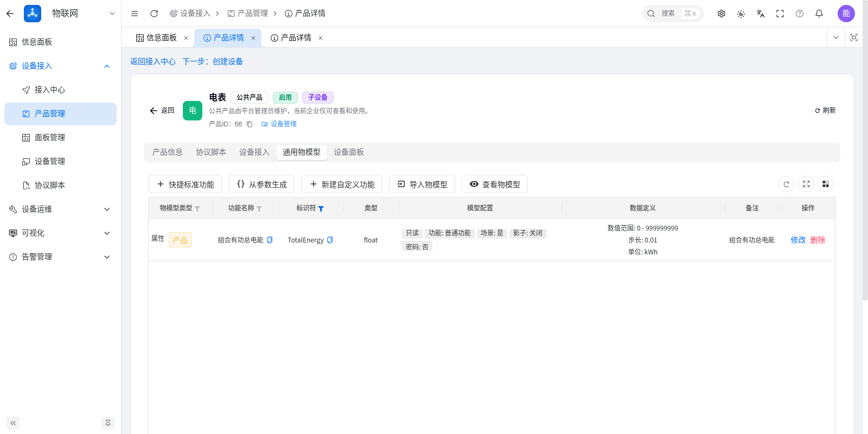Image resolution: width=868 pixels, height=434 pixels.
Task: Expand the 告警管理 sidebar group
Action: click(107, 257)
